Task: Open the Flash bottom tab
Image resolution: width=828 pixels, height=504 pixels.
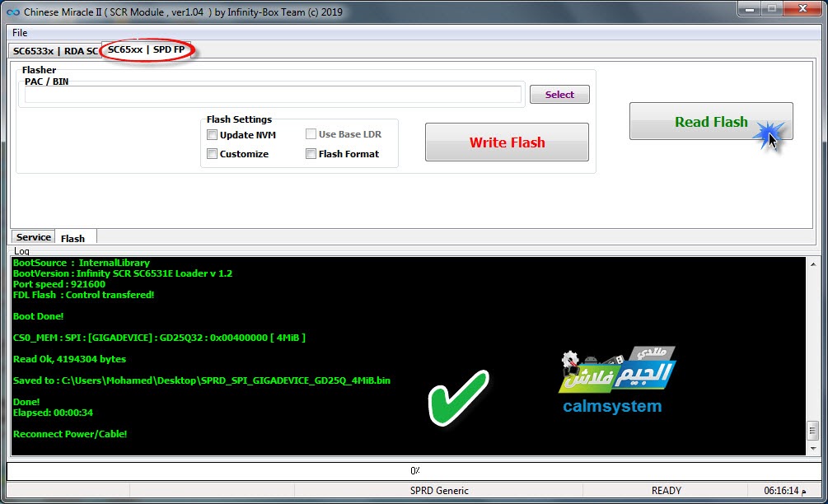Action: click(73, 239)
